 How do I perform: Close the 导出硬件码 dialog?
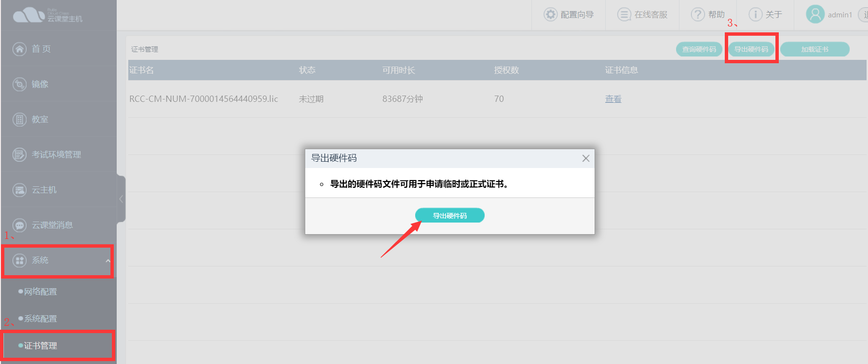[x=585, y=158]
